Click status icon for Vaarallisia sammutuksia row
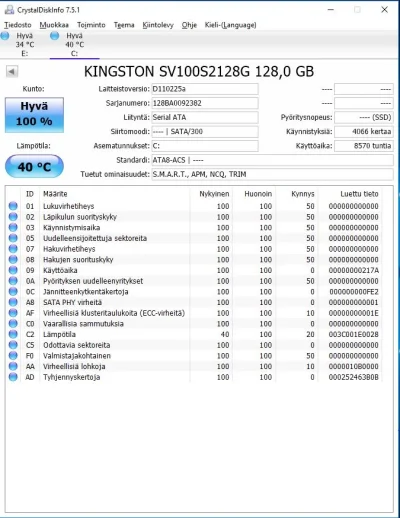The width and height of the screenshot is (400, 518). pyautogui.click(x=13, y=323)
